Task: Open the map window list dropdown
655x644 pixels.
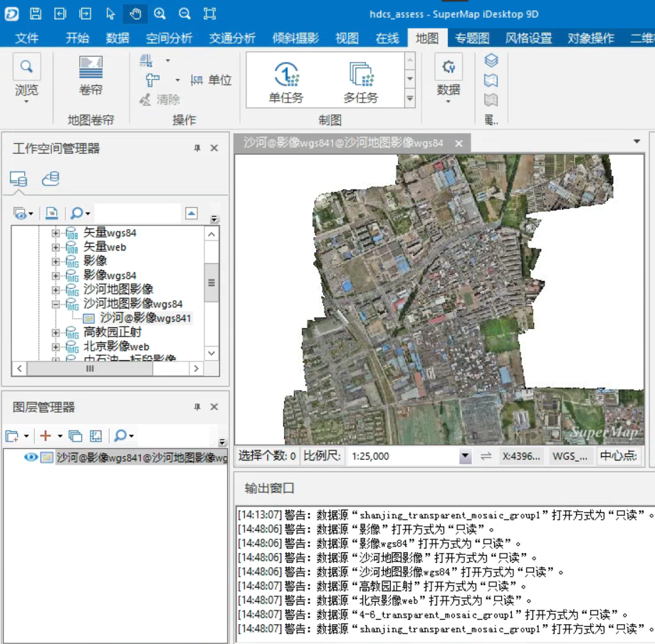Action: tap(636, 142)
